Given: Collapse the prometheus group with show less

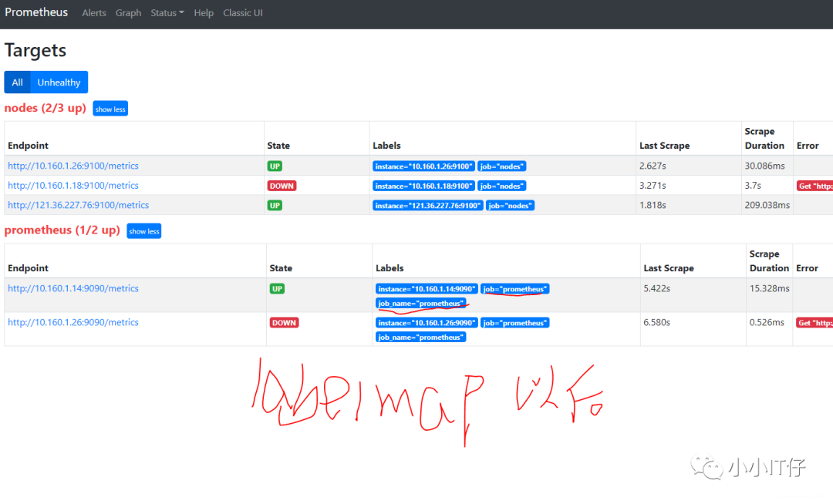Looking at the screenshot, I should (144, 231).
